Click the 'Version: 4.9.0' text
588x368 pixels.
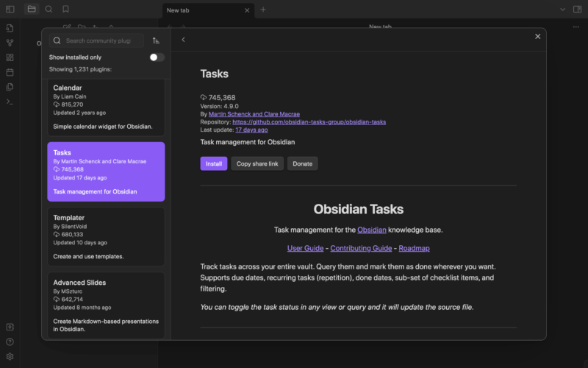pyautogui.click(x=219, y=106)
